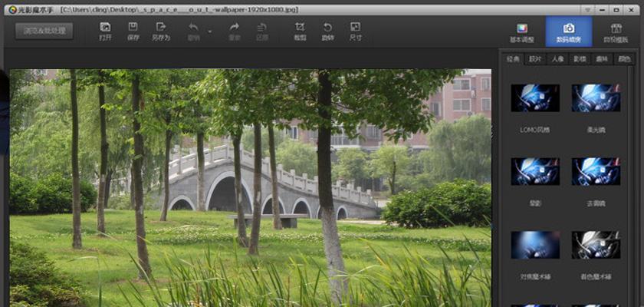Select the 影楼 effects sub-tab
The image size is (644, 307).
pos(580,59)
